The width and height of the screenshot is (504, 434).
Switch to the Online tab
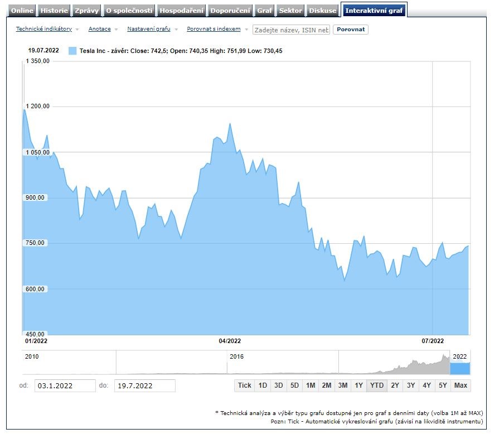tap(23, 11)
